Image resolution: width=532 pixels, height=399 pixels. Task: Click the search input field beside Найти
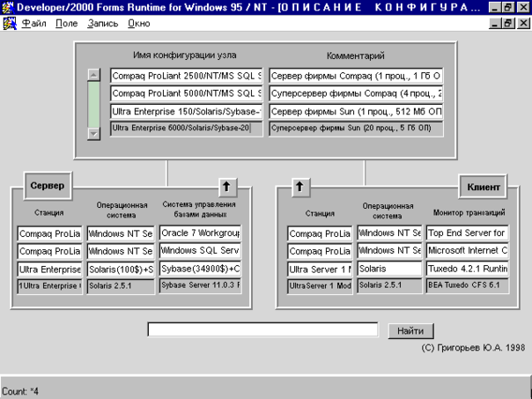pyautogui.click(x=262, y=329)
